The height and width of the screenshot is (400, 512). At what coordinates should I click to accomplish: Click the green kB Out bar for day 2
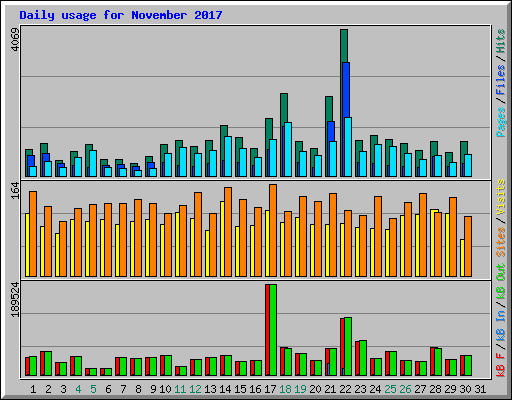point(48,363)
